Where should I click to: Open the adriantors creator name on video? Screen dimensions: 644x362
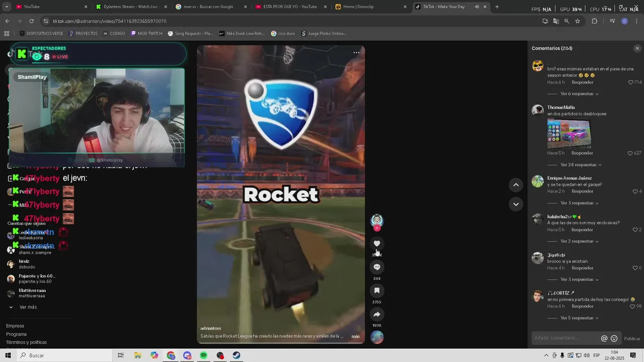210,328
